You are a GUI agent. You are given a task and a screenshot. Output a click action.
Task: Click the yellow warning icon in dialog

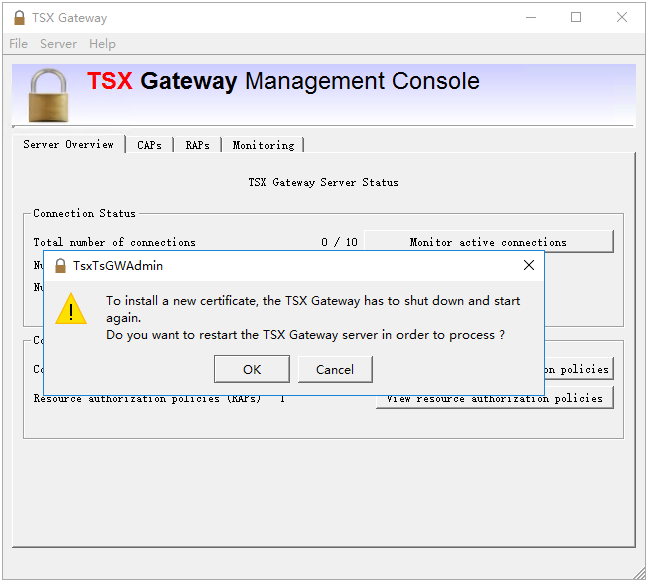click(71, 309)
